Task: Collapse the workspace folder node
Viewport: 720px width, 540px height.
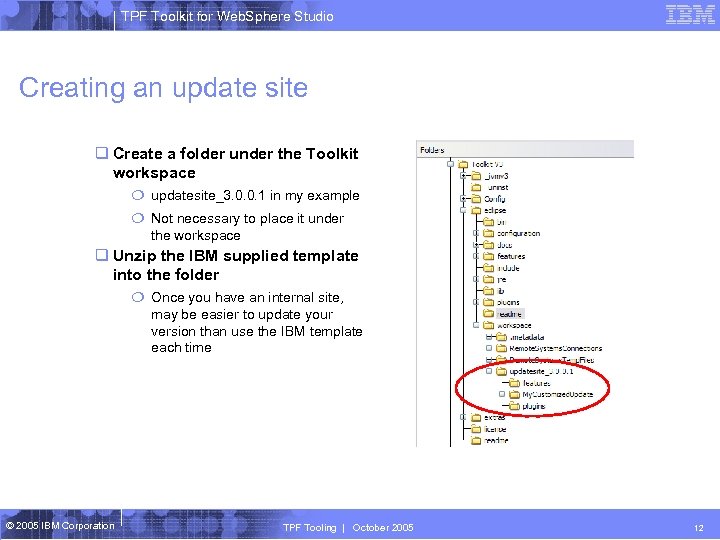Action: point(476,325)
